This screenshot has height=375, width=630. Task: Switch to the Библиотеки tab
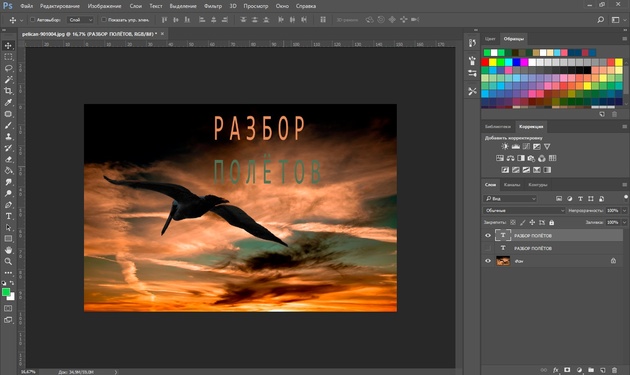497,127
